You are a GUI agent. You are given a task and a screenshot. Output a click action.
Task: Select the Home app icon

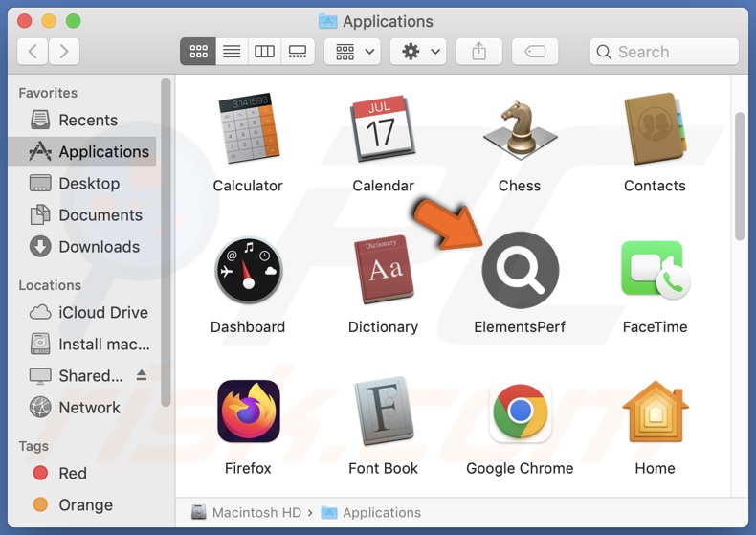656,412
